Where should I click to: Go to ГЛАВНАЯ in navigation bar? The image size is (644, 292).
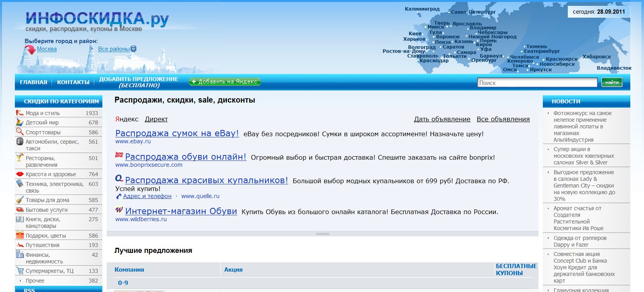(34, 82)
